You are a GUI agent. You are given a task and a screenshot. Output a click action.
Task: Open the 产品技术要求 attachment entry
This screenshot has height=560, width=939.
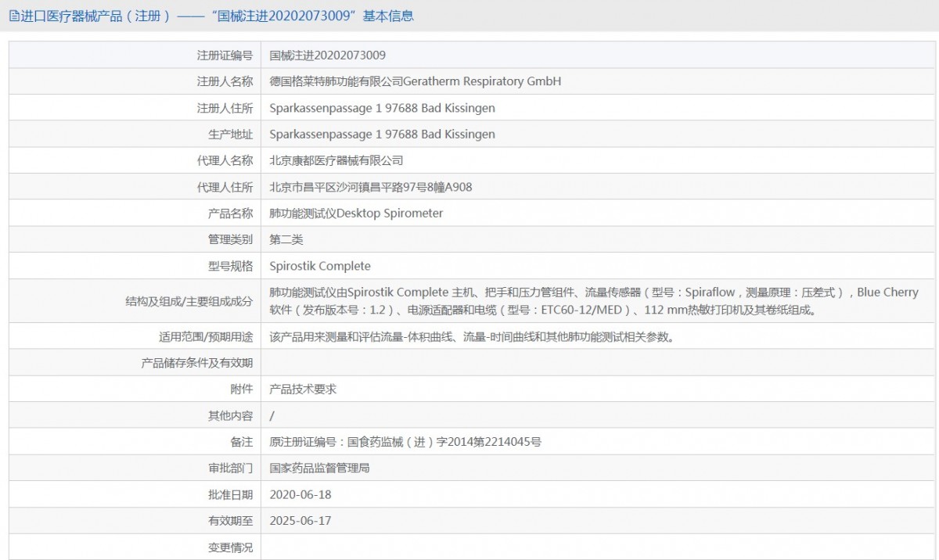[303, 389]
